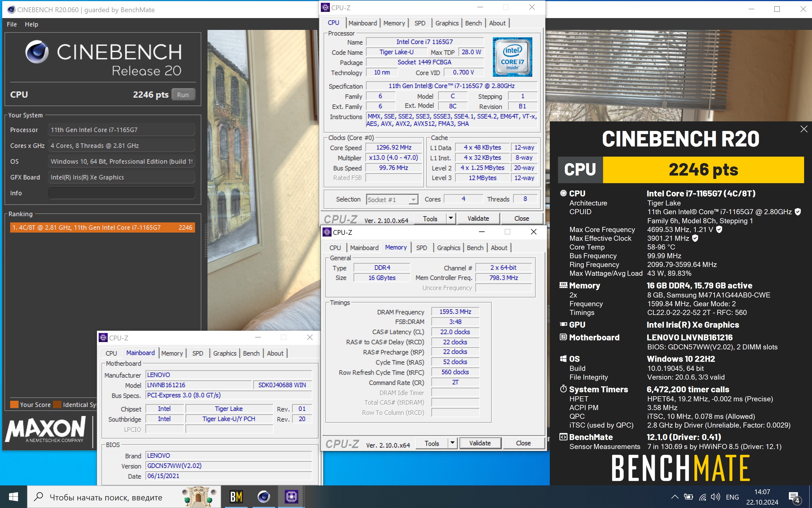
Task: Click Validate in Memory CPU-Z window
Action: pyautogui.click(x=480, y=443)
